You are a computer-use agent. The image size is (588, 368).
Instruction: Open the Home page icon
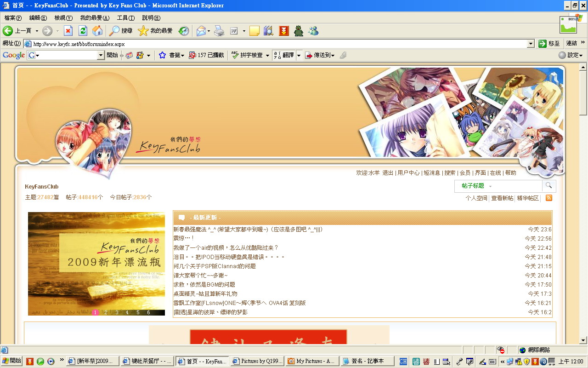[x=97, y=31]
